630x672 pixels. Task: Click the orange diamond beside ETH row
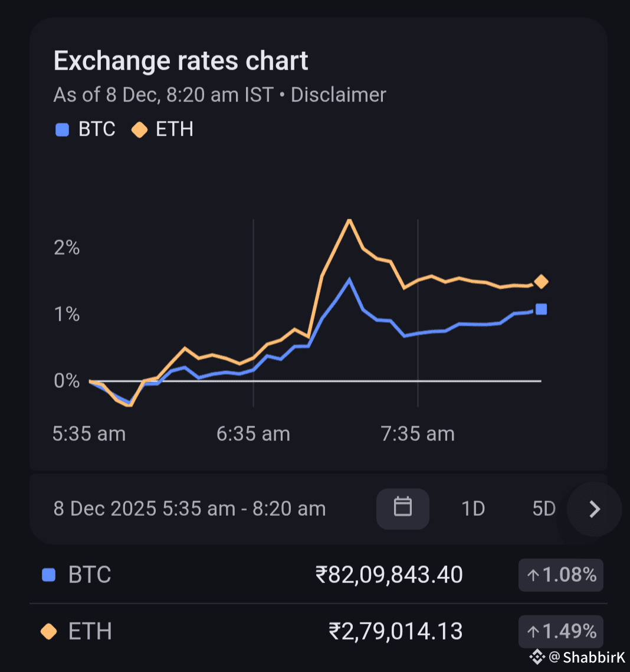[x=49, y=632]
